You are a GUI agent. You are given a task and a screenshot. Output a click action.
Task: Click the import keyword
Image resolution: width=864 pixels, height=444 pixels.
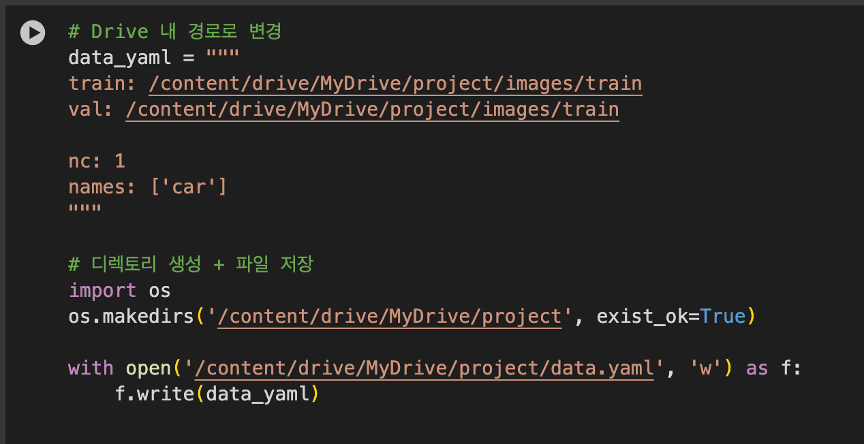tap(102, 291)
